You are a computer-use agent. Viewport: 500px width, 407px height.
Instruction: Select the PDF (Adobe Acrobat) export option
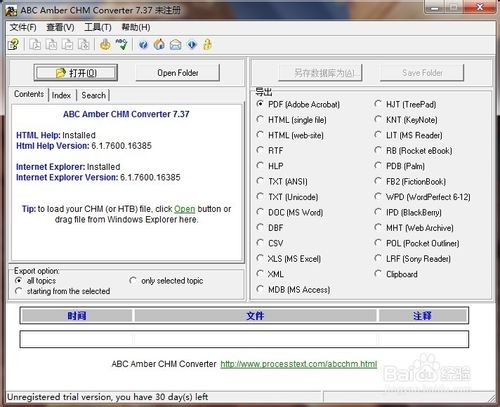[298, 104]
